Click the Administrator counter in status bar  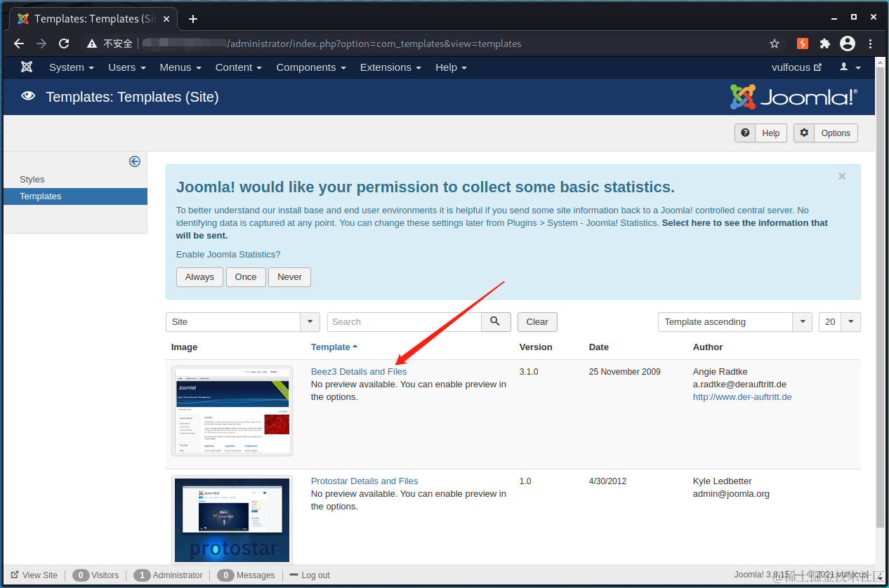168,575
